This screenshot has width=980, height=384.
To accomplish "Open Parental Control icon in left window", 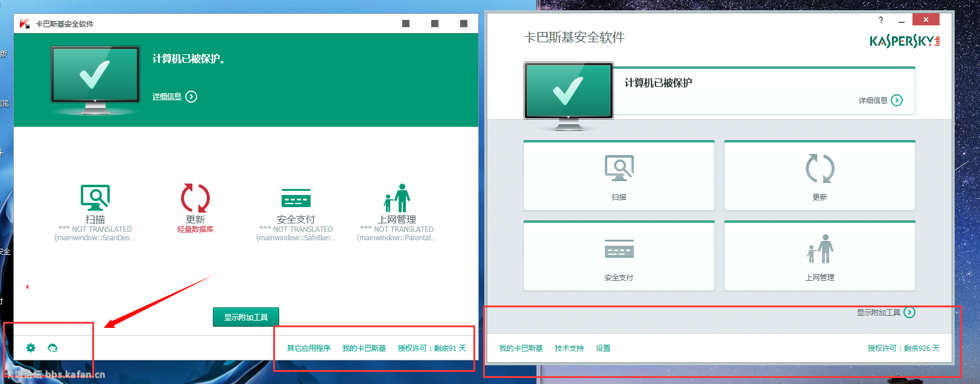I will [397, 198].
